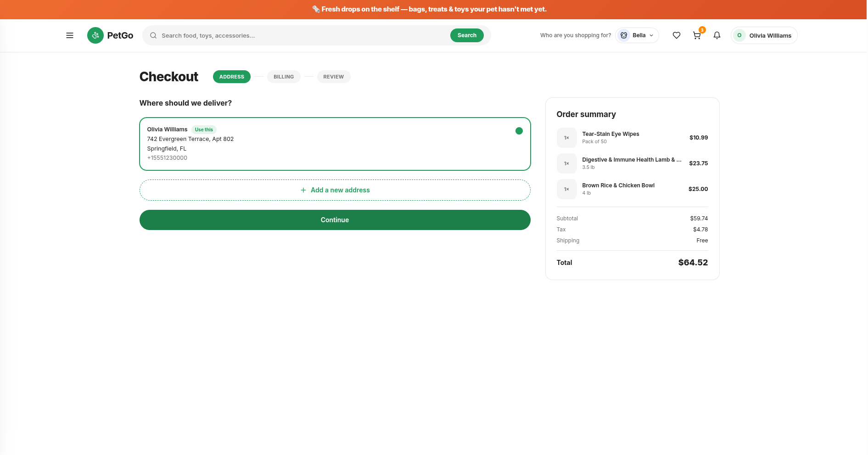Image resolution: width=868 pixels, height=455 pixels.
Task: Click the PetGo paw logo
Action: [x=95, y=35]
